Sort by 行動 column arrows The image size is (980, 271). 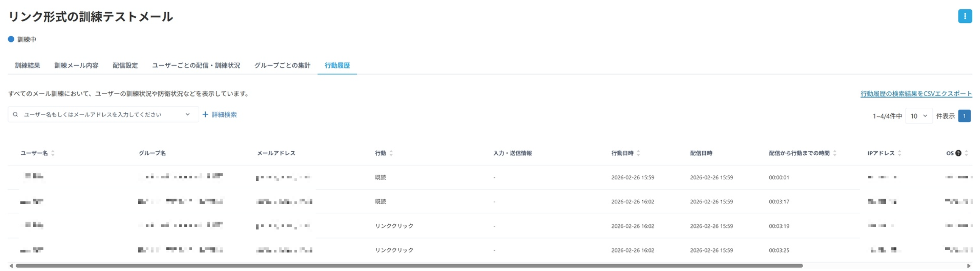[x=391, y=153]
